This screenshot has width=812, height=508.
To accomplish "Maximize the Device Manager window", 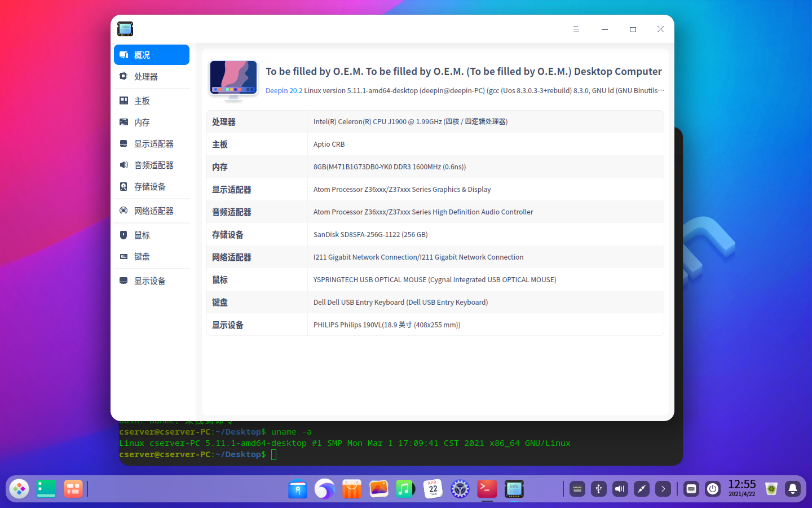I will pos(633,29).
